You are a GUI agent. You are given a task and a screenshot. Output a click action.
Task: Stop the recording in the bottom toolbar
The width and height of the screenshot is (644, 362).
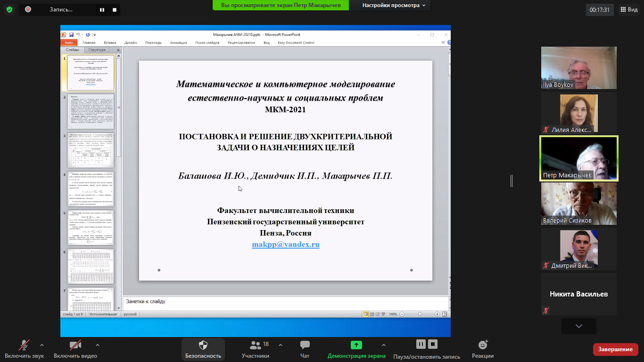433,344
